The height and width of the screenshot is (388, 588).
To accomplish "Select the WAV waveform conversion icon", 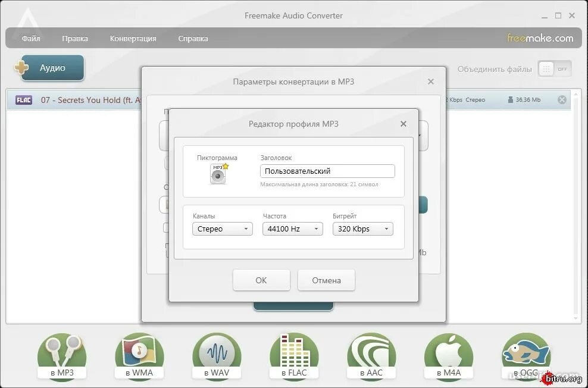I will coord(217,356).
